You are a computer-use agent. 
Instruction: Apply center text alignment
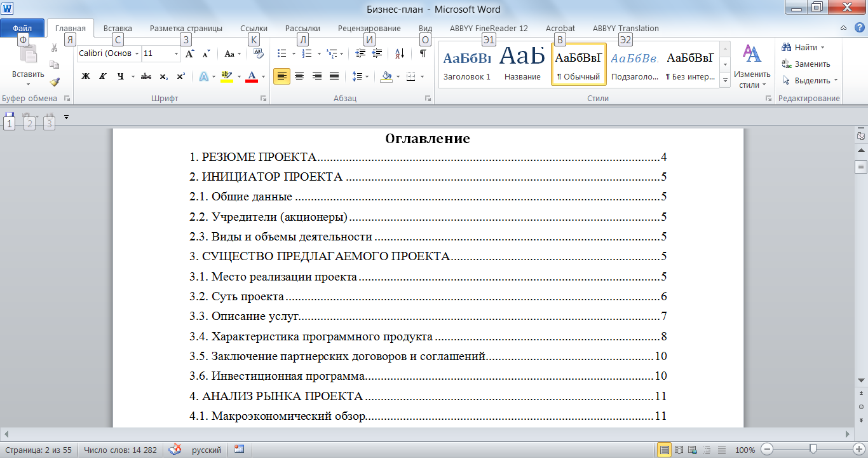299,76
